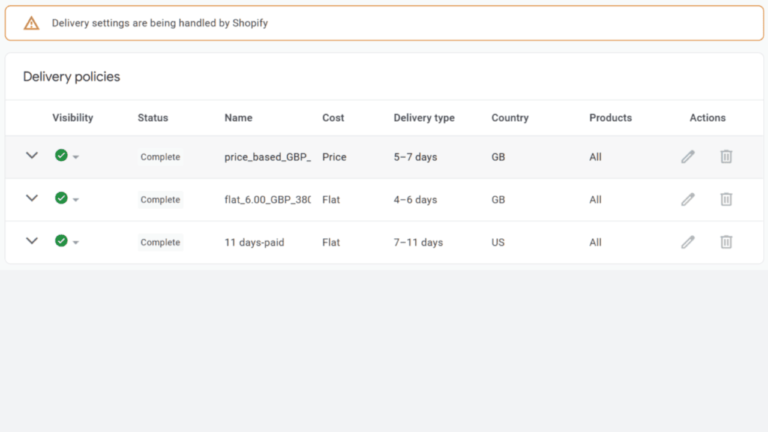
Task: Click the 7–11 days delivery type cell
Action: pyautogui.click(x=418, y=242)
